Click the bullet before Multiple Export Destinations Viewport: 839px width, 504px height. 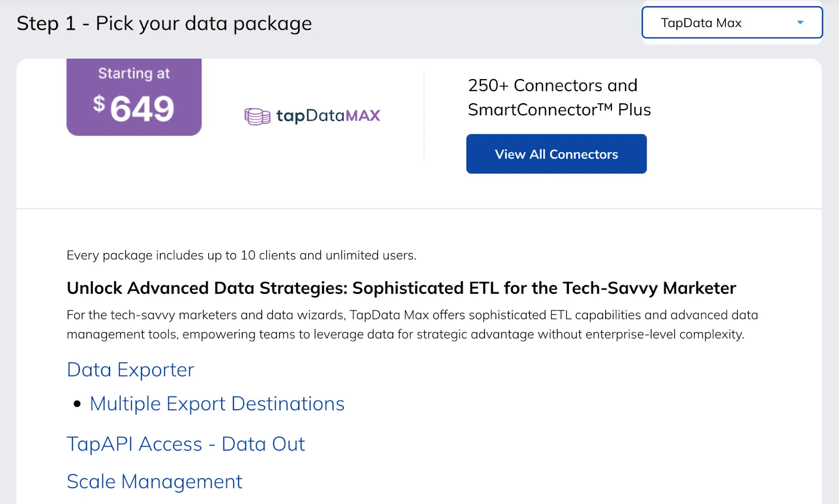click(78, 404)
